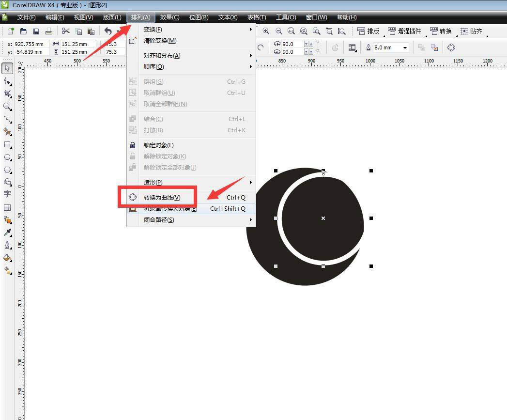
Task: Click the arc ellipse type button
Action: (261, 47)
